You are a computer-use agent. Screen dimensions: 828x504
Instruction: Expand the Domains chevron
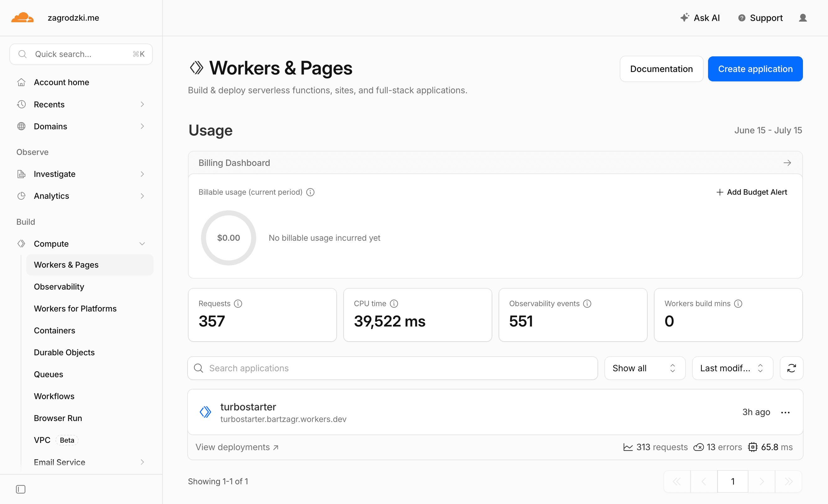142,126
